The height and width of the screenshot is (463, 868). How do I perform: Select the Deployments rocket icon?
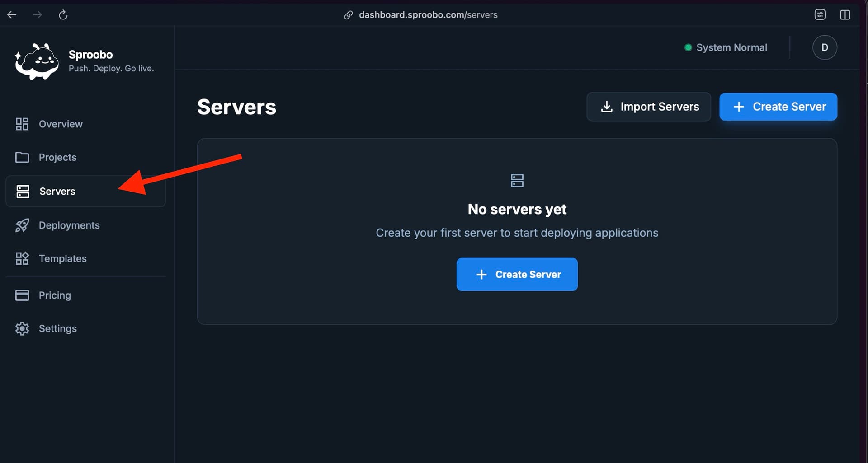pyautogui.click(x=23, y=225)
